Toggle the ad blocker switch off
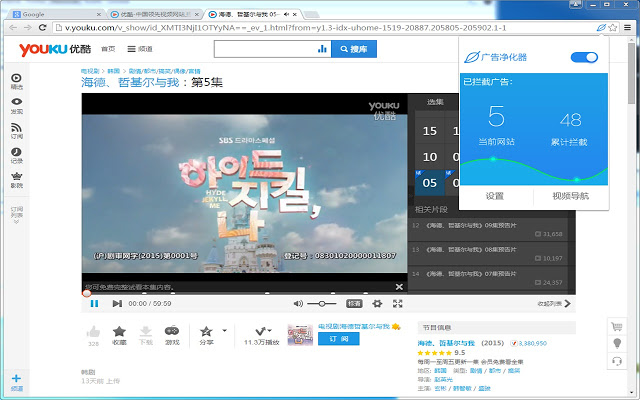640x400 pixels. click(x=584, y=57)
